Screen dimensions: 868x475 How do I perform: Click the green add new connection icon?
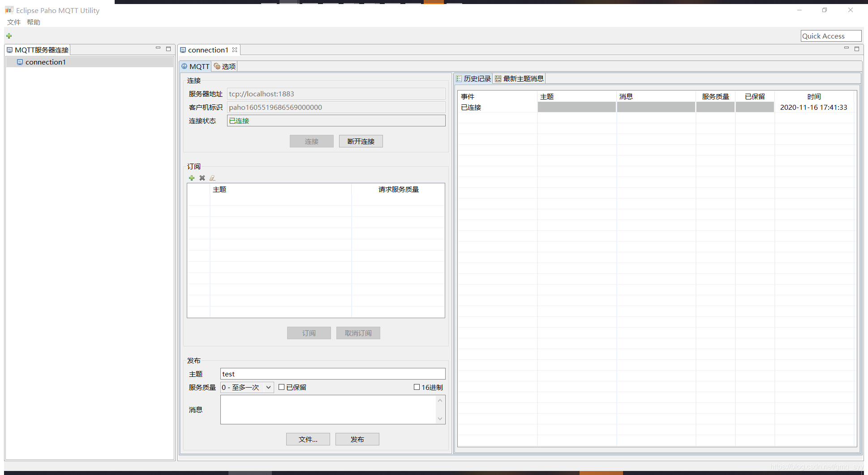tap(9, 36)
